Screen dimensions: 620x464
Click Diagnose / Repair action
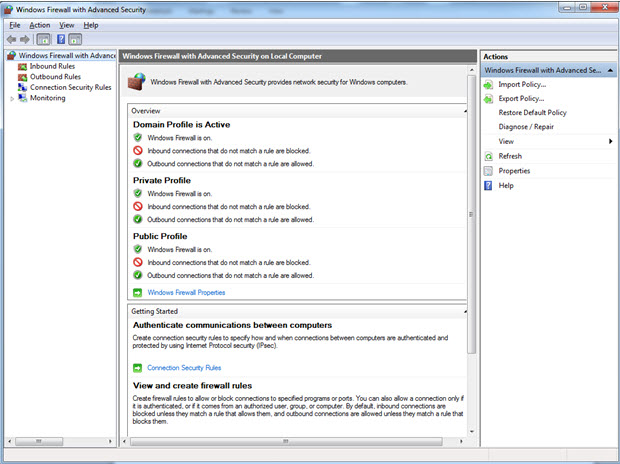click(526, 127)
